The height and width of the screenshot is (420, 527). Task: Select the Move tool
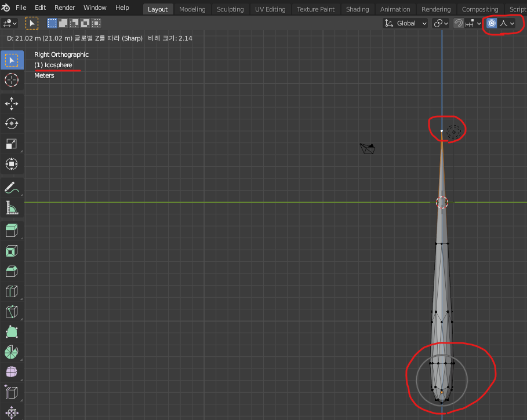(x=12, y=104)
